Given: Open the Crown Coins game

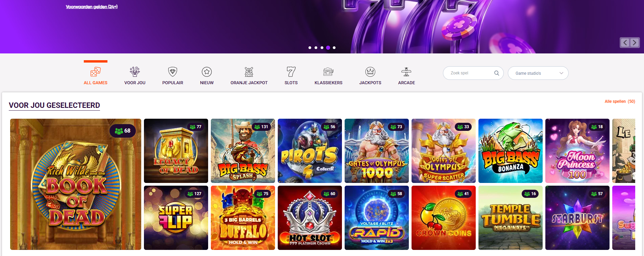Looking at the screenshot, I should pos(444,218).
